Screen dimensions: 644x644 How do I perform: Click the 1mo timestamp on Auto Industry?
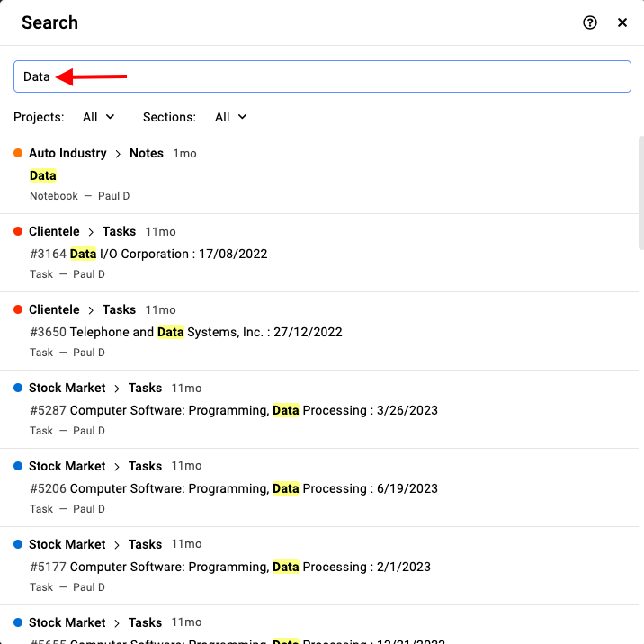coord(184,154)
